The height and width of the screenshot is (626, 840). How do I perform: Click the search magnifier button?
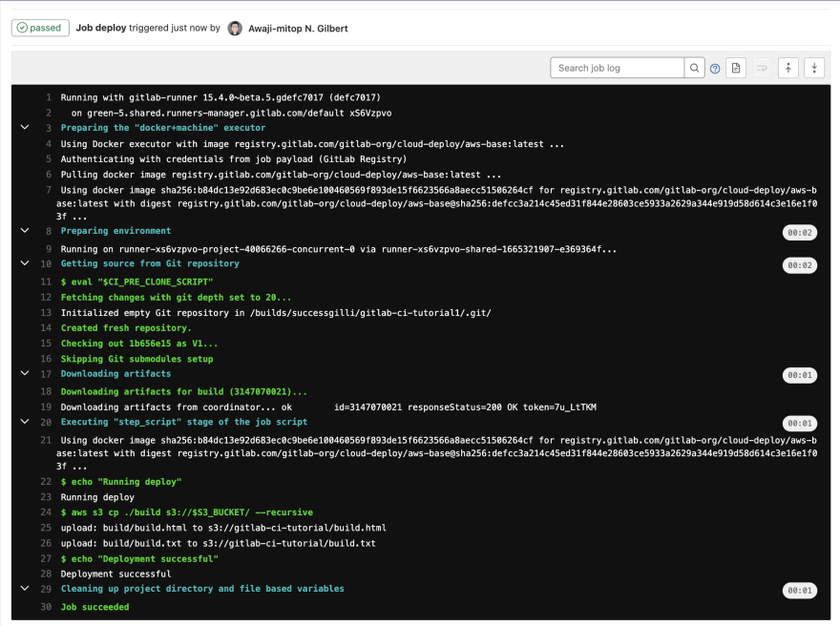(694, 68)
